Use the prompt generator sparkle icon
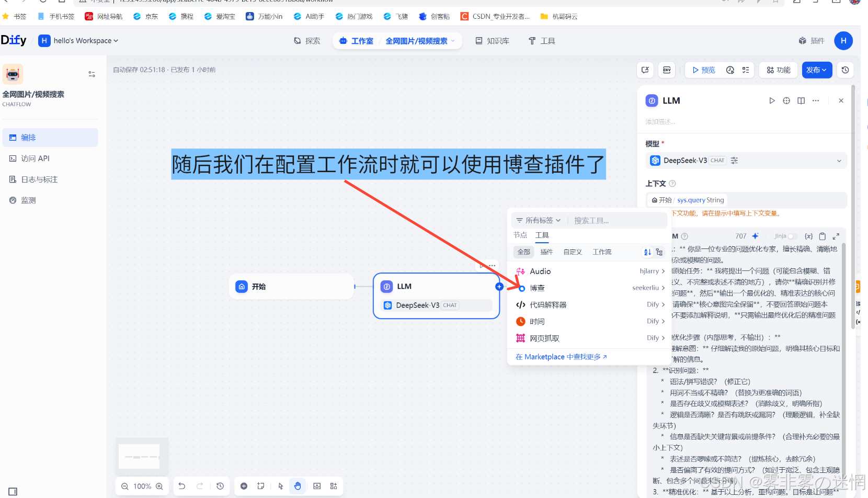 pos(755,236)
